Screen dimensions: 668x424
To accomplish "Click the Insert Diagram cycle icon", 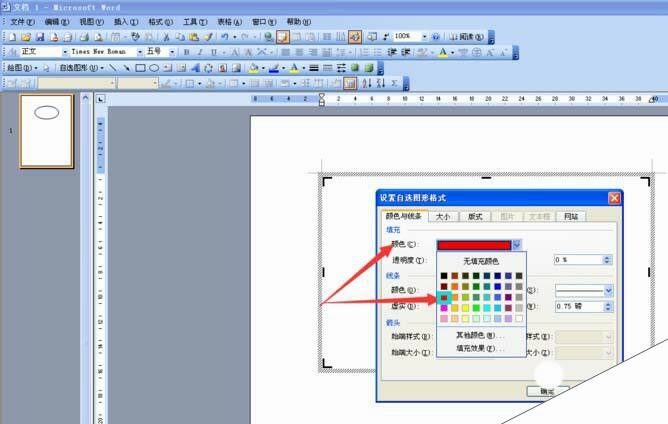I will pos(208,68).
